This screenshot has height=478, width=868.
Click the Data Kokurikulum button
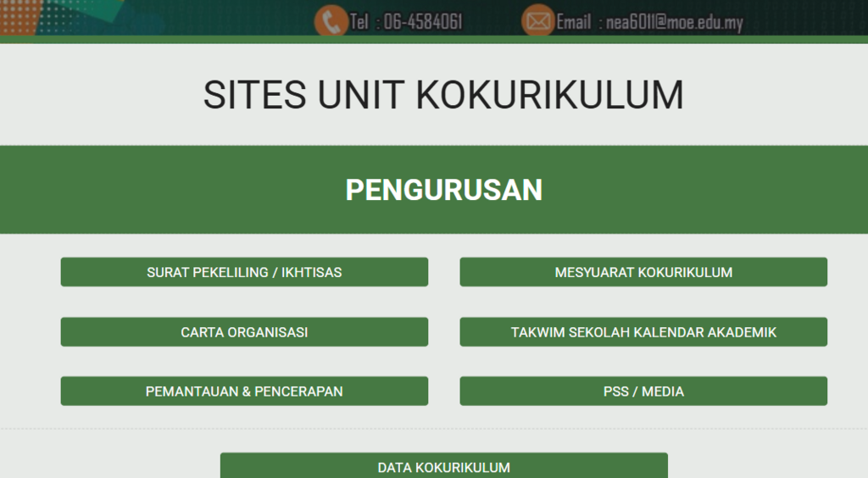coord(443,467)
